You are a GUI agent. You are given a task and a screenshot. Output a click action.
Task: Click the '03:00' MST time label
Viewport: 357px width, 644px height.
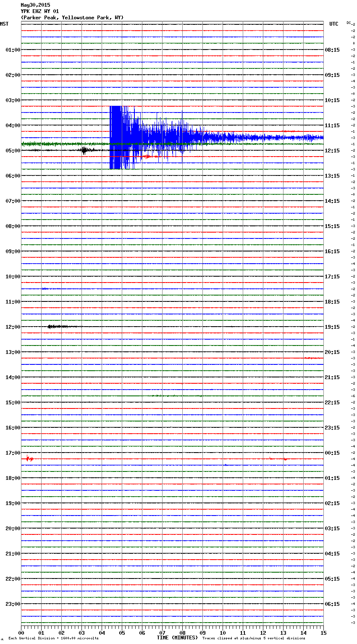tap(13, 100)
